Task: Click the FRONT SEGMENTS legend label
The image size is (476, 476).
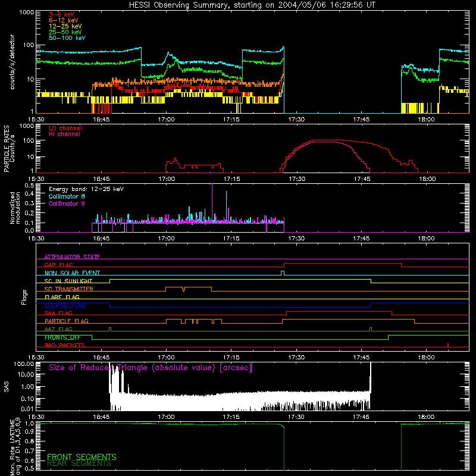Action: tap(82, 457)
